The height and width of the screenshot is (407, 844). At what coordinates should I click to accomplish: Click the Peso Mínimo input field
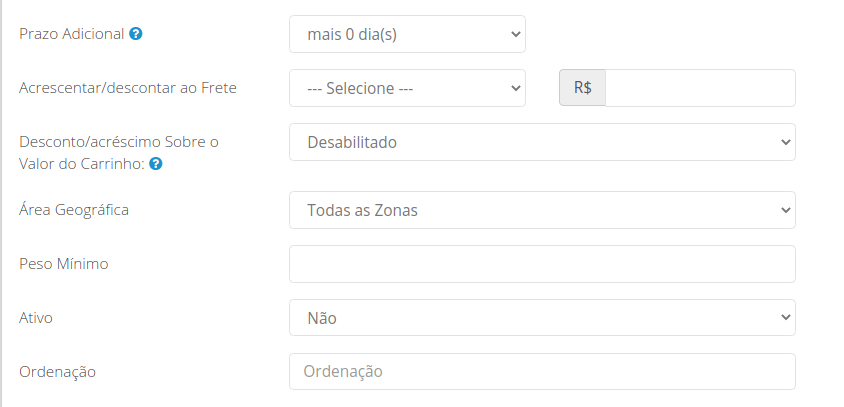click(x=542, y=264)
